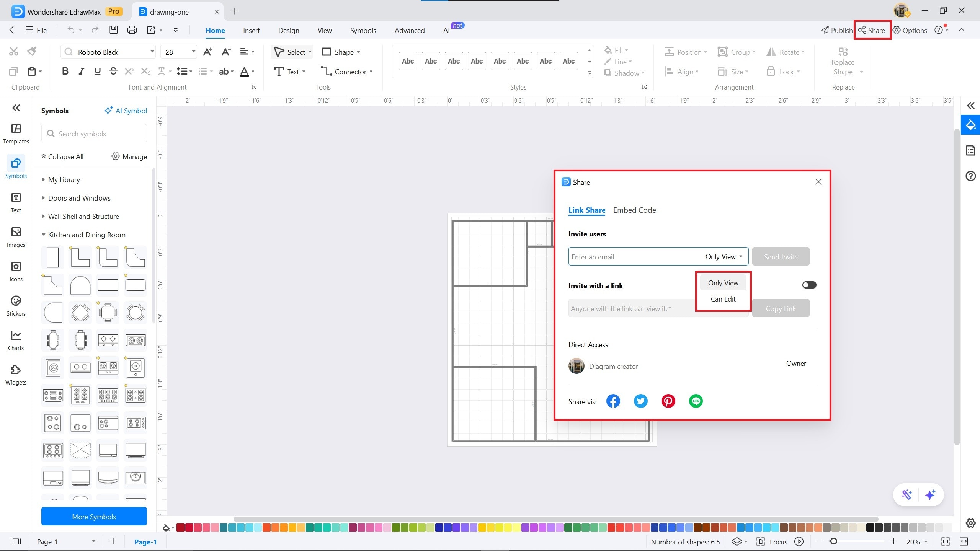Click the Facebook share icon
980x551 pixels.
click(x=613, y=401)
